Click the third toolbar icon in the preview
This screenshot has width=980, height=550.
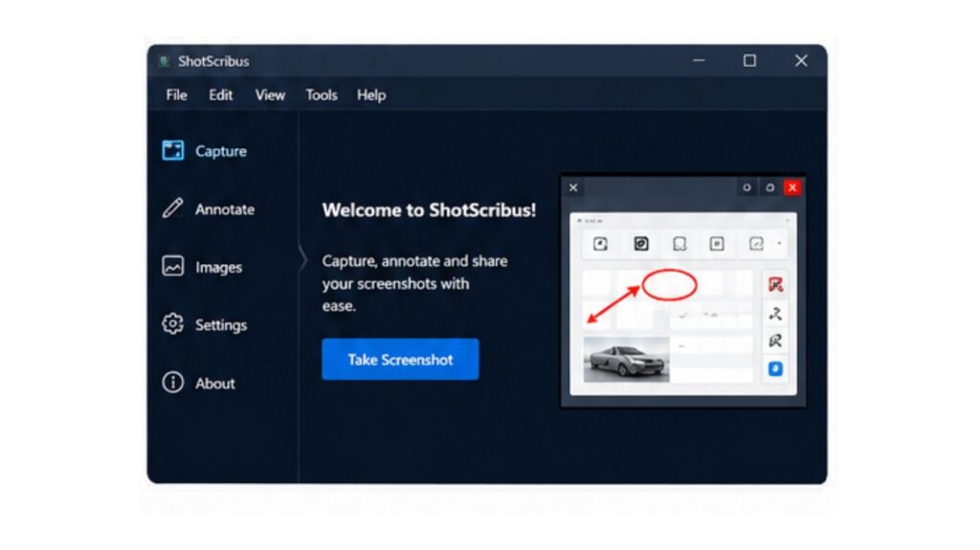tap(679, 244)
